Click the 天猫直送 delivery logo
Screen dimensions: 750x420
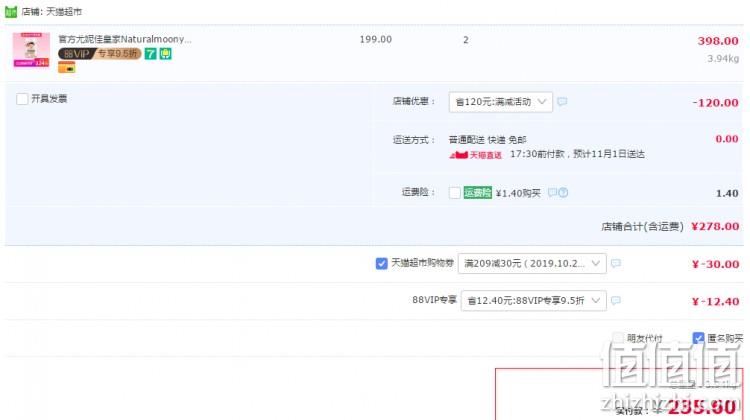pos(475,155)
